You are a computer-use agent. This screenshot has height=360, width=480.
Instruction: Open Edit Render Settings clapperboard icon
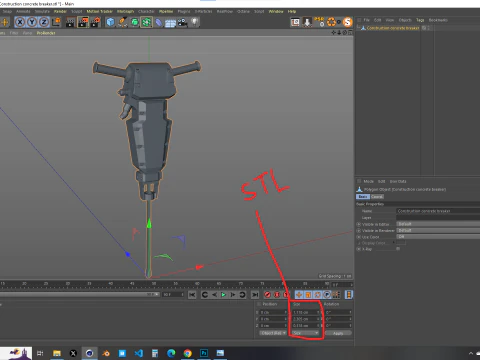point(95,22)
